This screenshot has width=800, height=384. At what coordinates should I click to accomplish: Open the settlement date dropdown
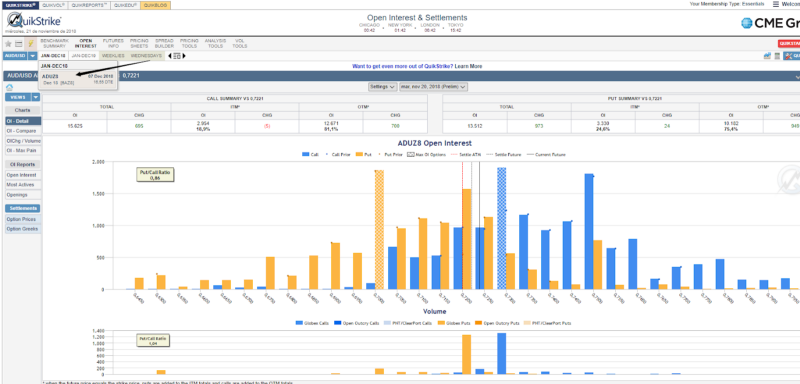(x=433, y=87)
